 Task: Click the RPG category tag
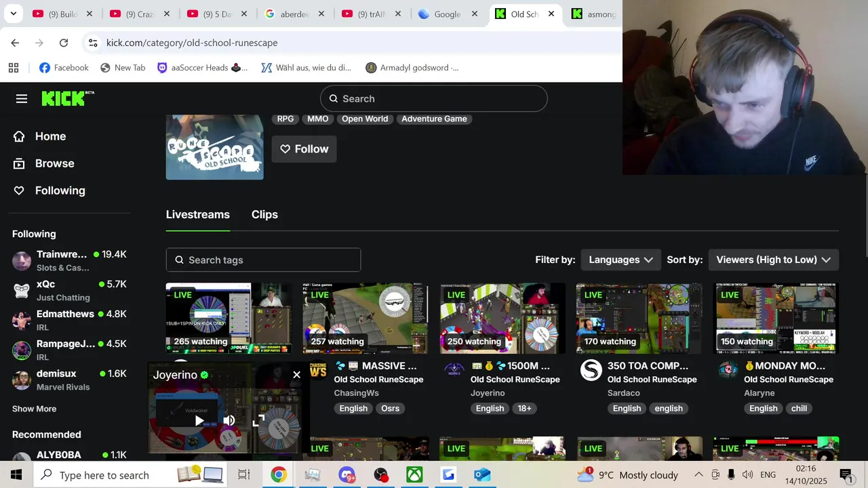tap(285, 119)
